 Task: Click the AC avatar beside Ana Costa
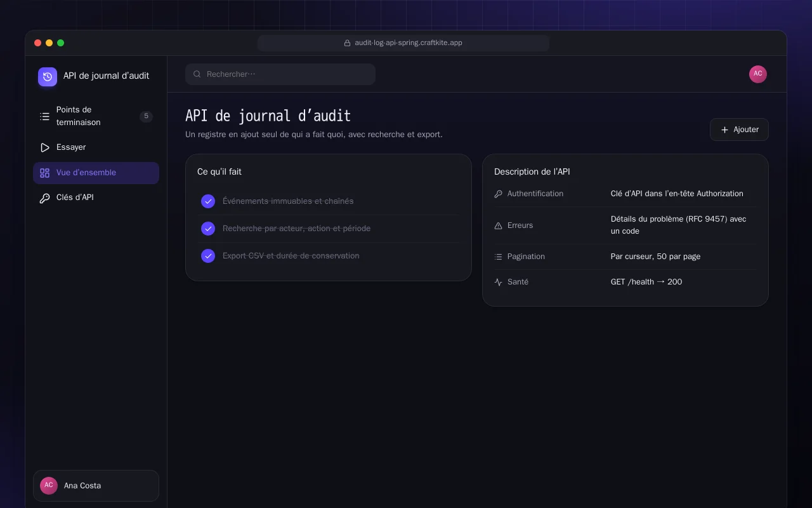pos(49,485)
